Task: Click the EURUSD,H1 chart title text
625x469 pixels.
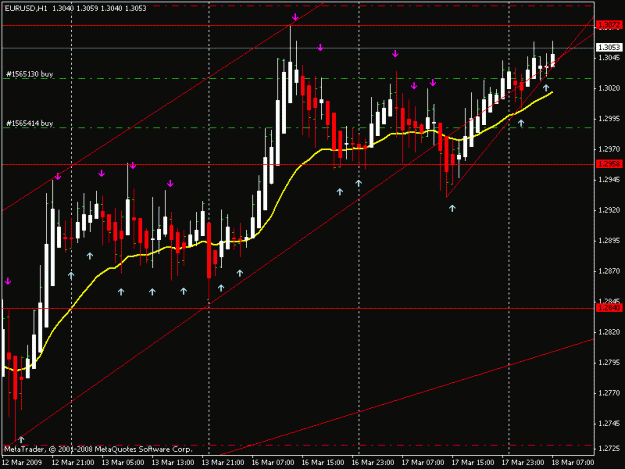Action: pos(25,8)
